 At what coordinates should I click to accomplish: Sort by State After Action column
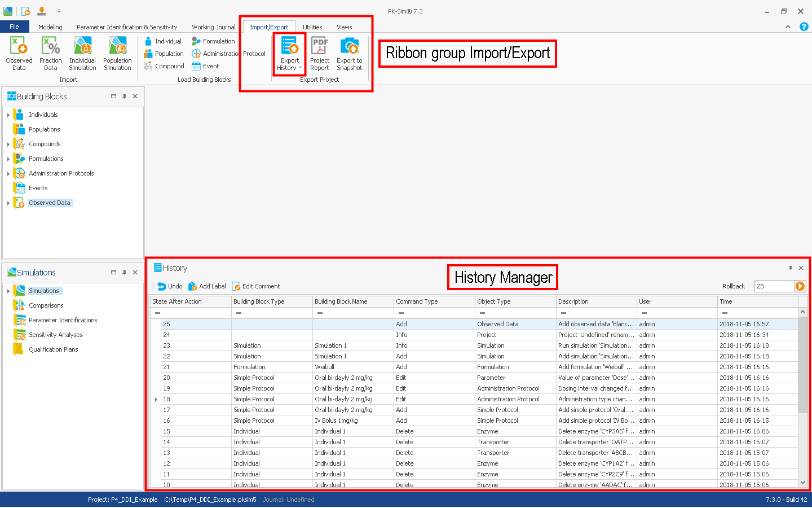[x=191, y=301]
